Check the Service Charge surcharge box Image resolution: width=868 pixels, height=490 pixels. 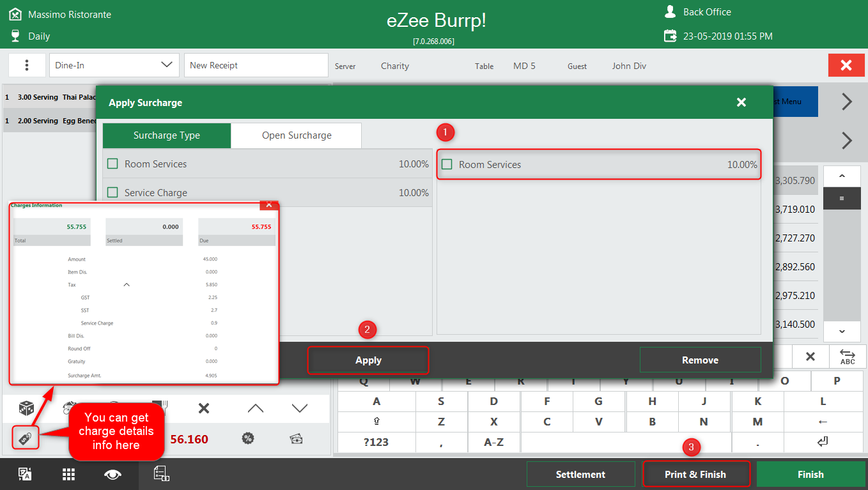112,192
